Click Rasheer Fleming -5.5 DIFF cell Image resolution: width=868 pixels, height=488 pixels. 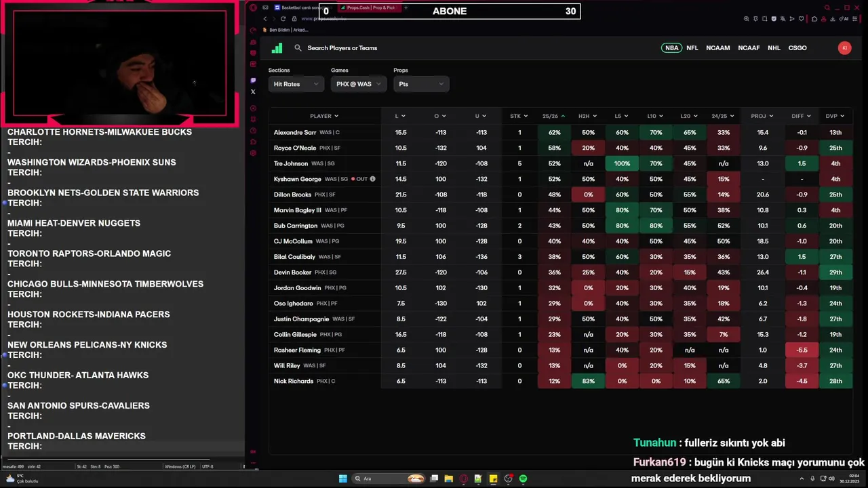802,350
